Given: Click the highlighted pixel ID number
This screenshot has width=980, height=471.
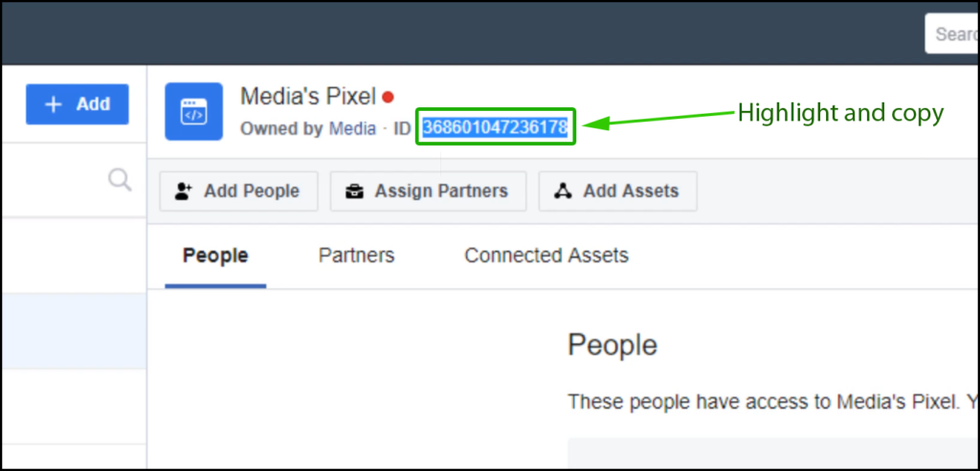Looking at the screenshot, I should (x=495, y=126).
